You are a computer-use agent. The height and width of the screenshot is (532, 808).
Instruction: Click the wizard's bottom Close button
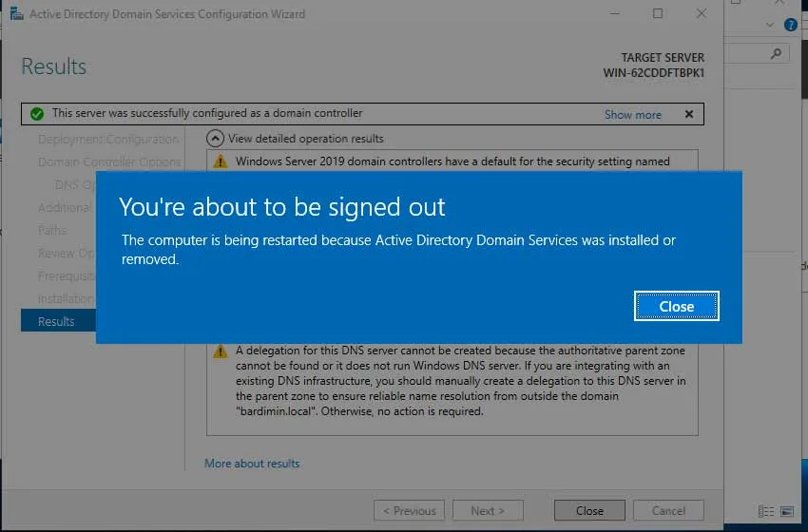pos(589,510)
